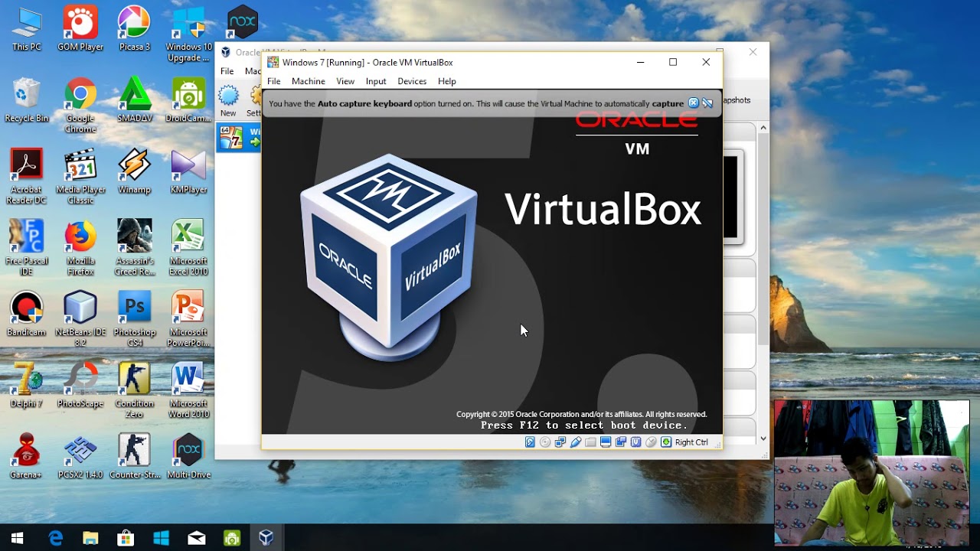Open the Store icon on the taskbar

pyautogui.click(x=126, y=538)
